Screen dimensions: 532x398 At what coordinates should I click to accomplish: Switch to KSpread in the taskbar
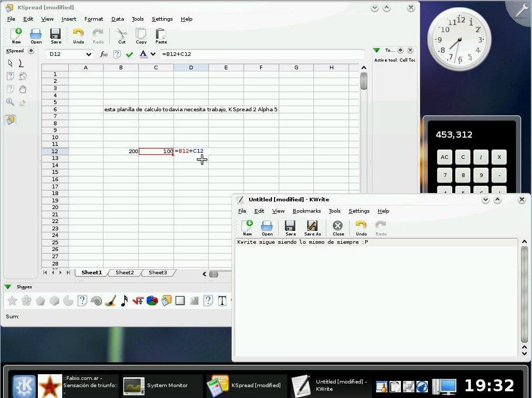click(x=247, y=386)
